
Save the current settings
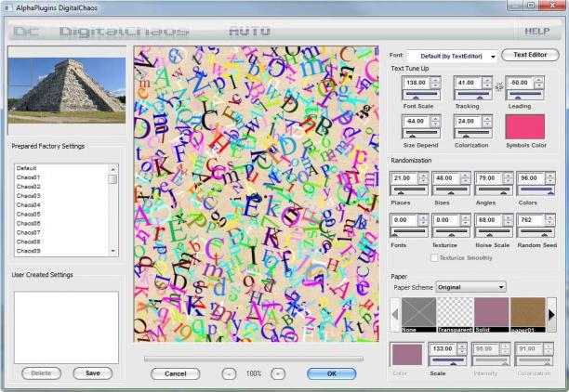tap(93, 373)
